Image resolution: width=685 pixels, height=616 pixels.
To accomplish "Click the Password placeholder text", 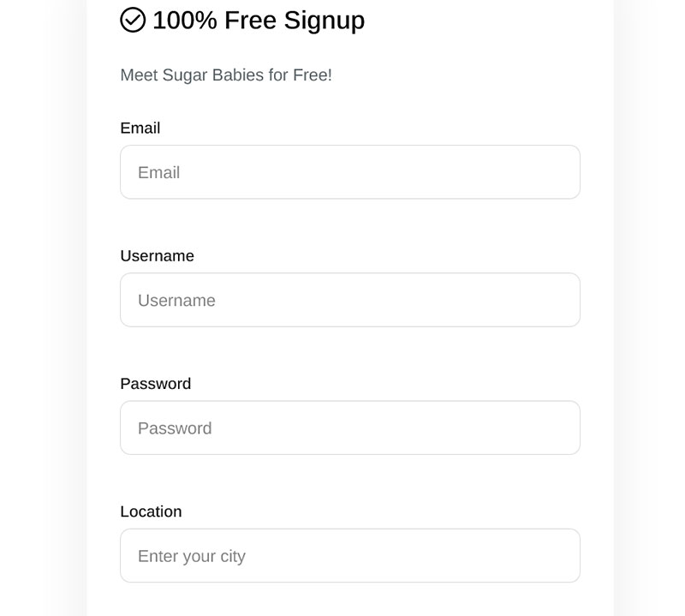I will 175,428.
